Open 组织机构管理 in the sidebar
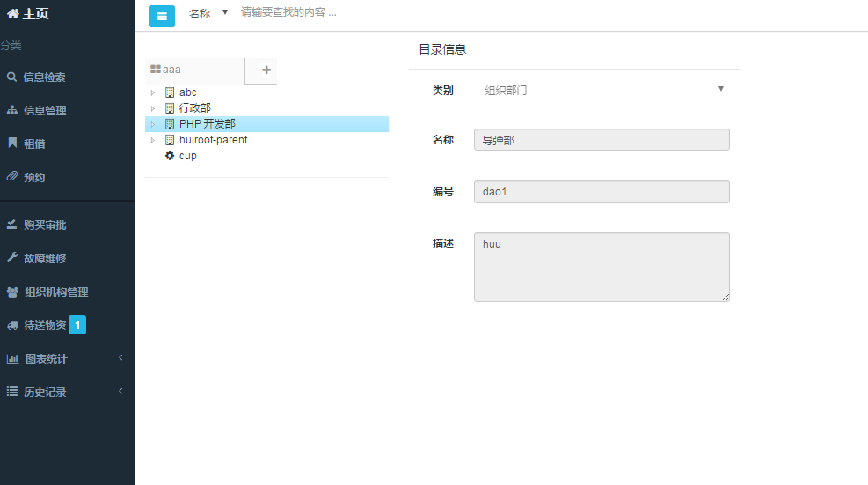Screen dimensions: 868x485 (x=68, y=291)
